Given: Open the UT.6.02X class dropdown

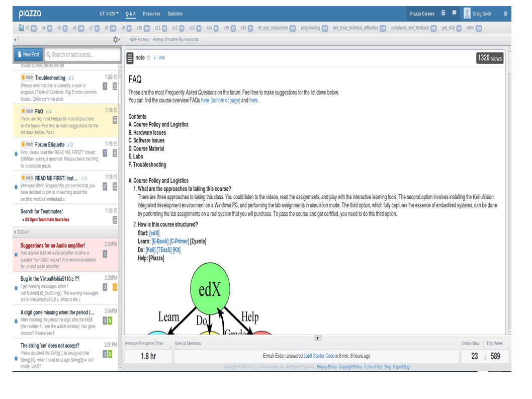Looking at the screenshot, I should tap(109, 14).
